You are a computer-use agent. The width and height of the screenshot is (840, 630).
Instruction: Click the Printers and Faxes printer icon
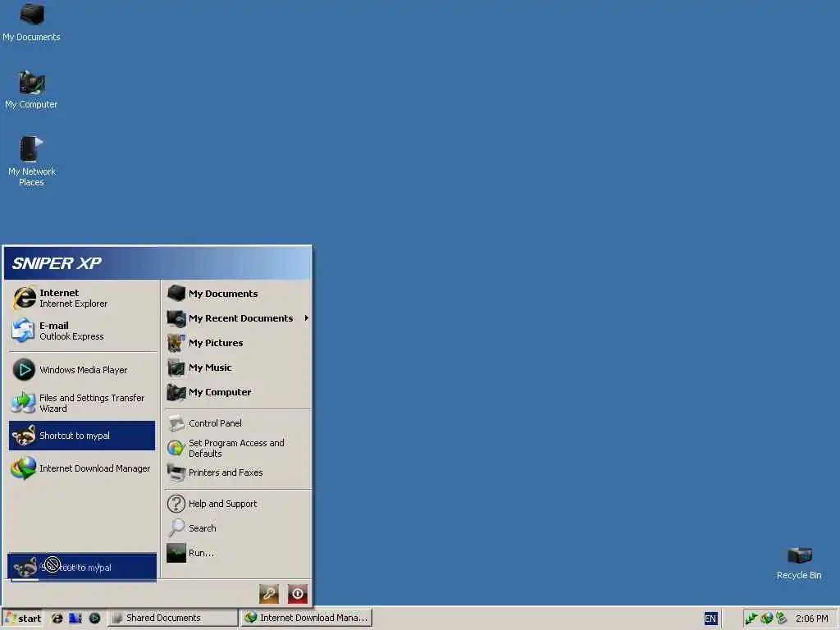coord(176,472)
